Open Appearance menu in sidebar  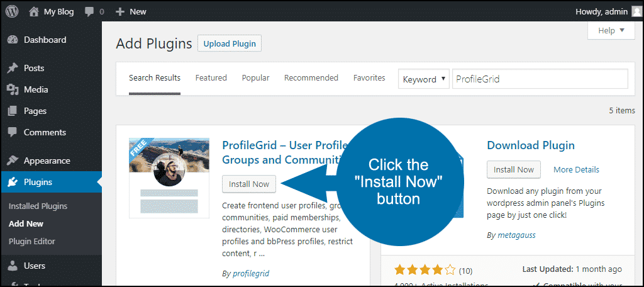pos(47,160)
